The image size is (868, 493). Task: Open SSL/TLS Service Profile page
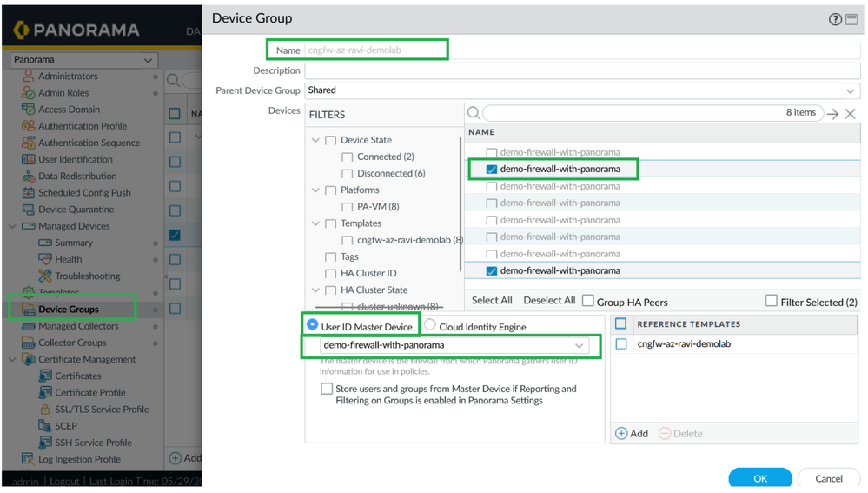coord(102,409)
